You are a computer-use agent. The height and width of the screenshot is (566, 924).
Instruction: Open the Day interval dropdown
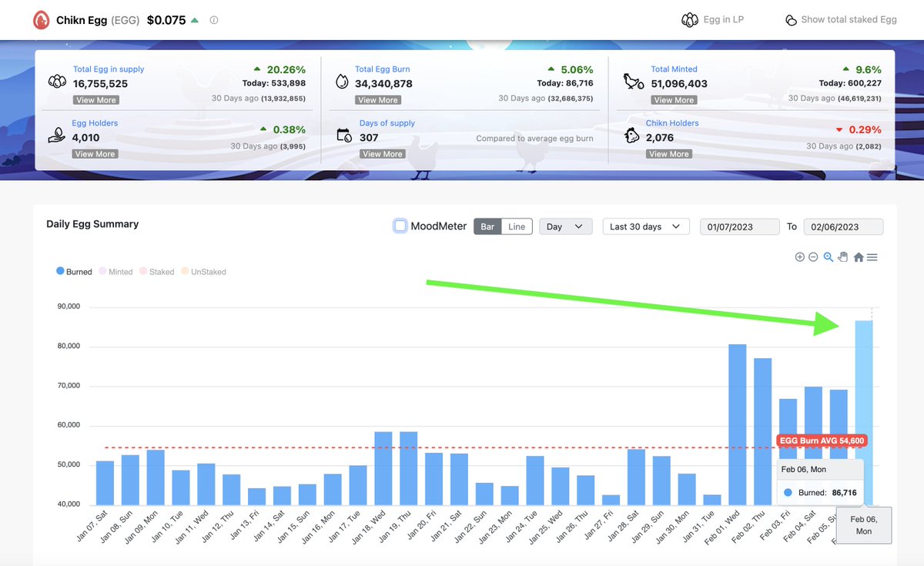(565, 226)
